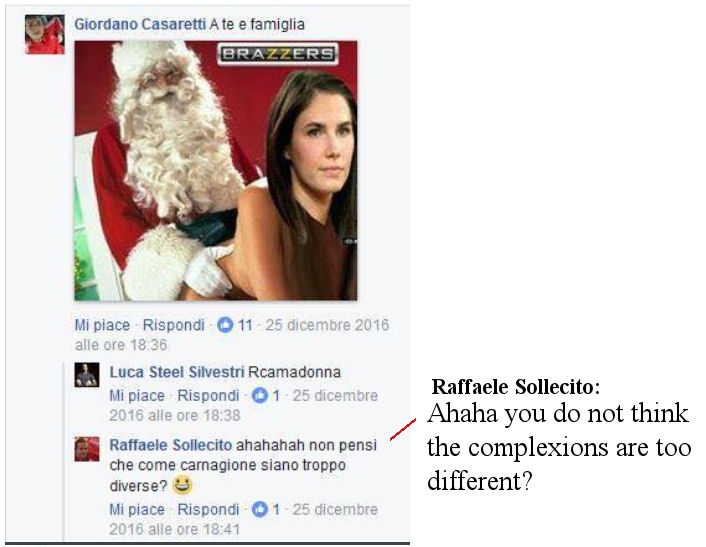Like Luca's Rcamadonna comment with Mi piace

coord(137,396)
